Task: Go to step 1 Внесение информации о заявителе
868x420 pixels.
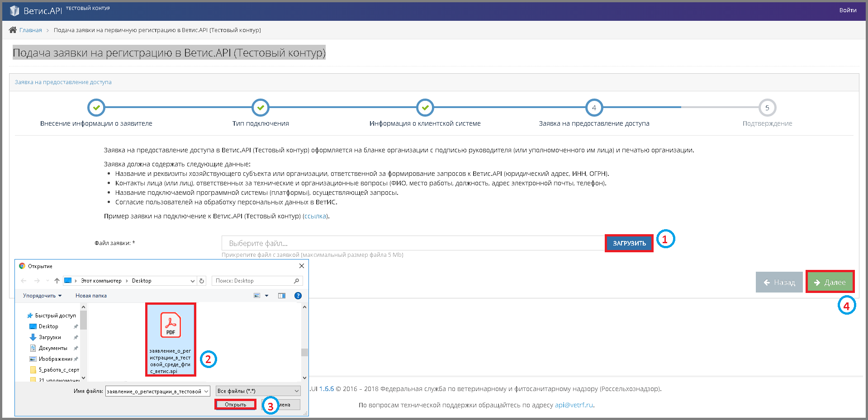Action: (96, 108)
